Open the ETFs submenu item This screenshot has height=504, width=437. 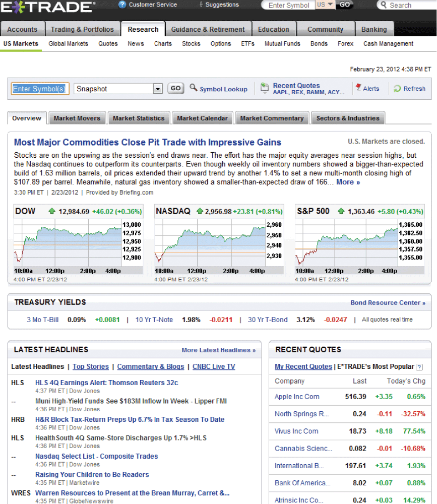pyautogui.click(x=247, y=44)
